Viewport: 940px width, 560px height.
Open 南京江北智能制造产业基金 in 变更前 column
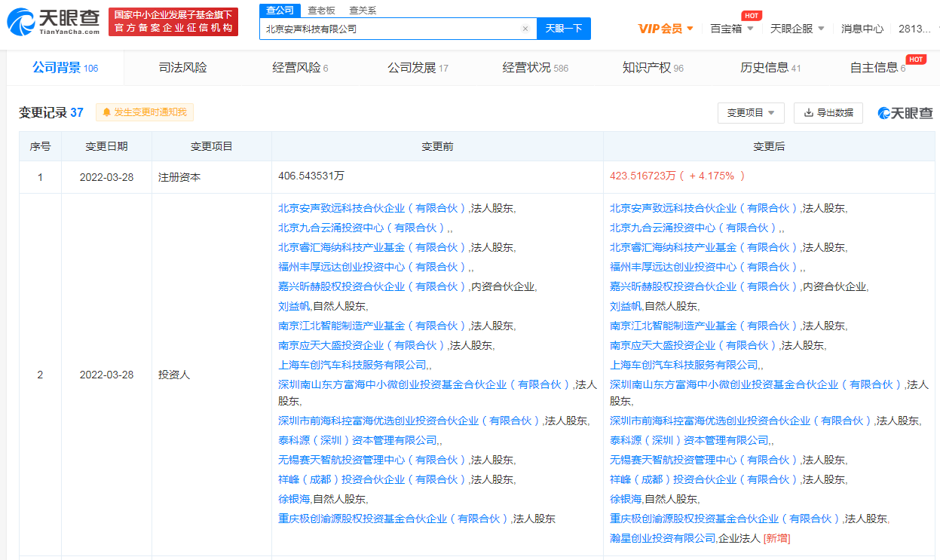373,326
